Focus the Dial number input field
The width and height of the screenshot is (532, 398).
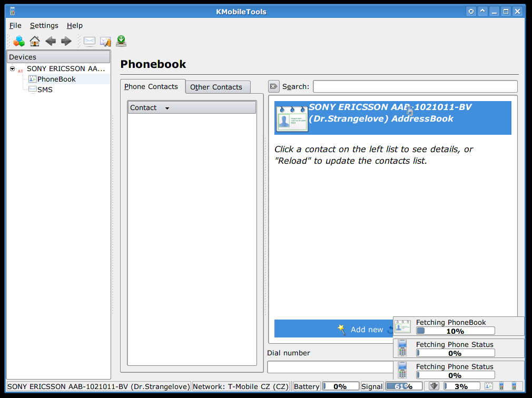click(x=330, y=367)
